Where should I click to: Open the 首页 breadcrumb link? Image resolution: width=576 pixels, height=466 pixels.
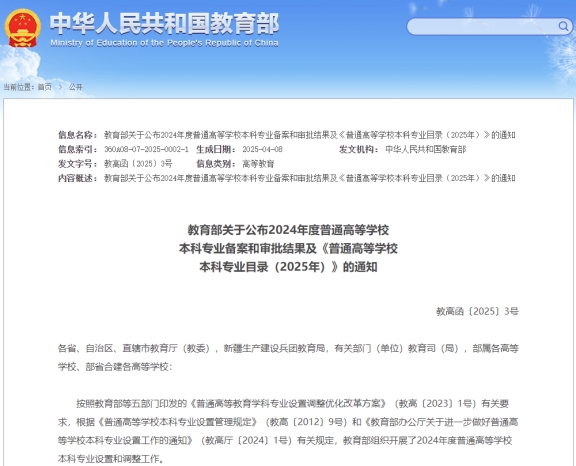(x=44, y=87)
